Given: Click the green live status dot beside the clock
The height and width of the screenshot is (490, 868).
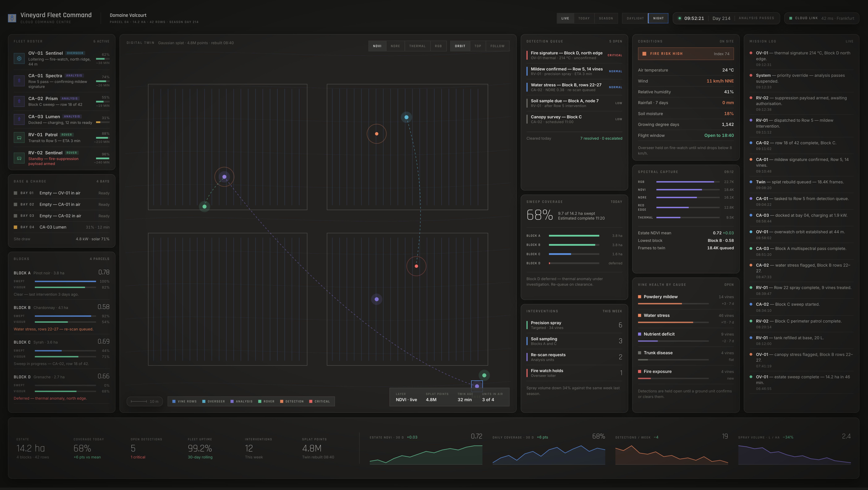Looking at the screenshot, I should (x=680, y=18).
